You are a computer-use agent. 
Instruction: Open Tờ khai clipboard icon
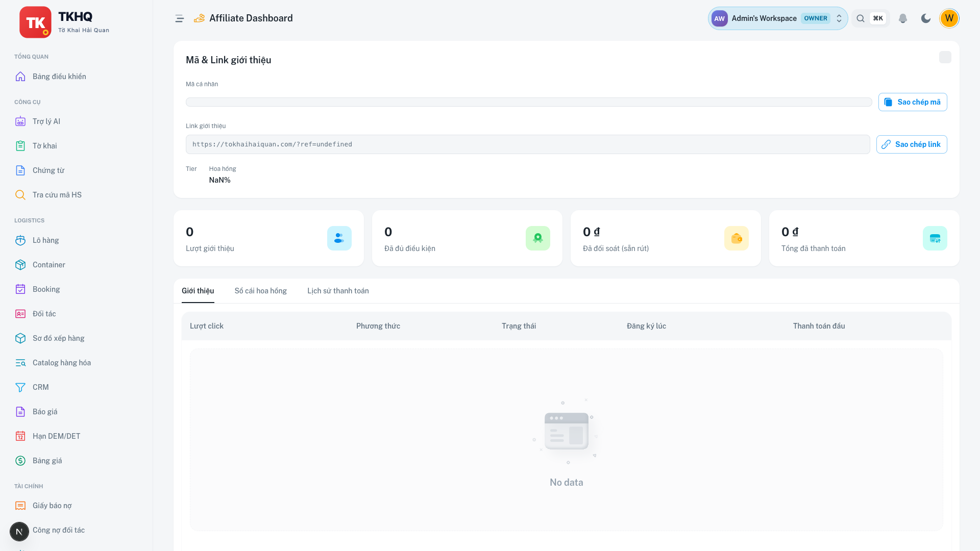(x=20, y=146)
